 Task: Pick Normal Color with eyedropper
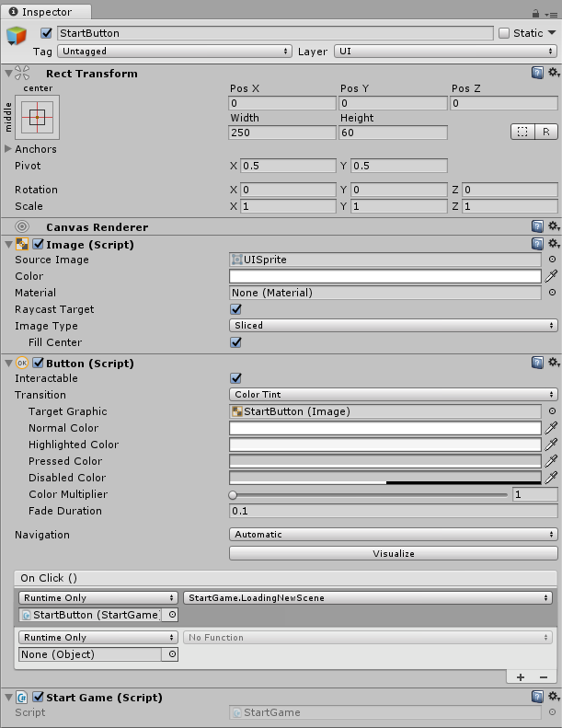(551, 428)
